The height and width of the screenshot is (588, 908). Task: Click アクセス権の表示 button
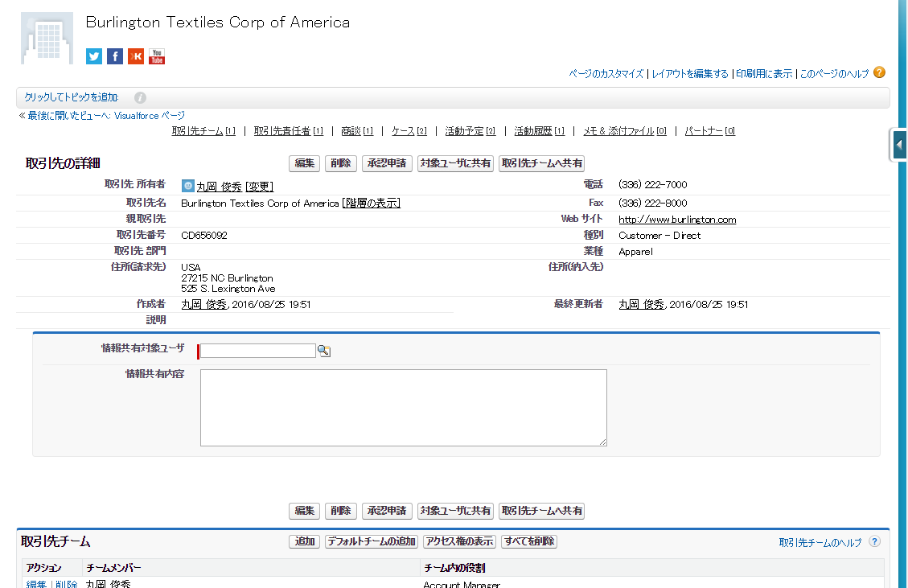[x=459, y=541]
